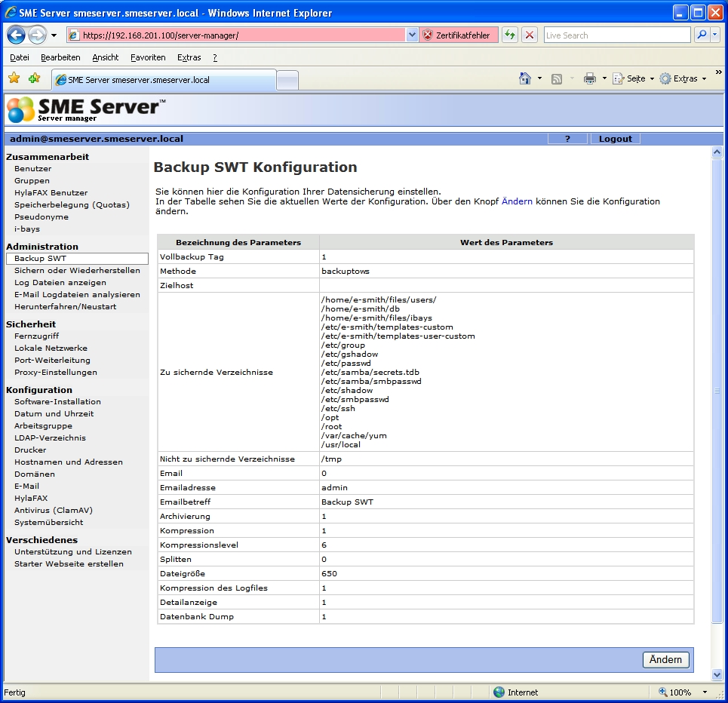This screenshot has width=728, height=703.
Task: Open a new blank tab
Action: click(287, 80)
